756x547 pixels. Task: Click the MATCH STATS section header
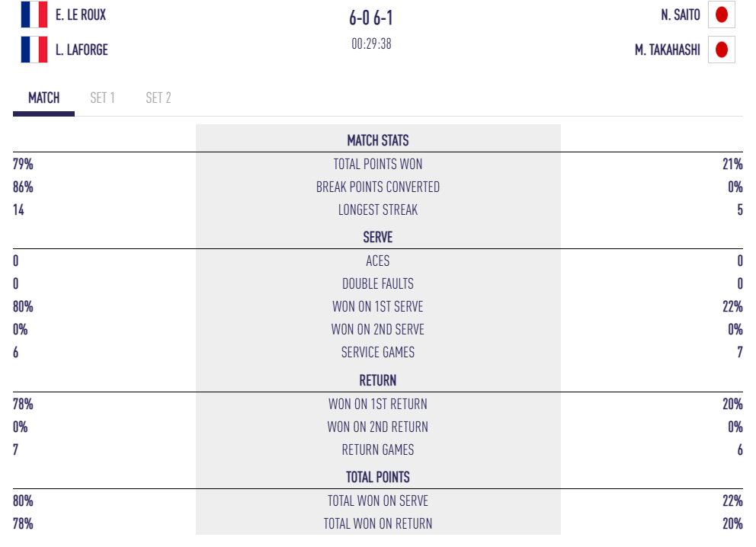378,140
